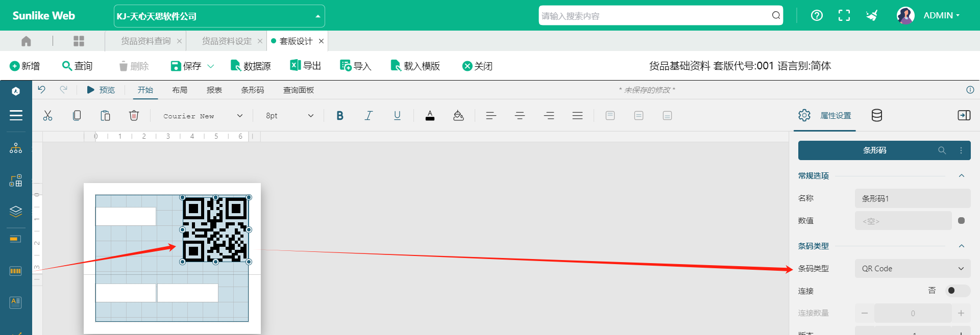Select the barcode component in sidebar

[16, 271]
